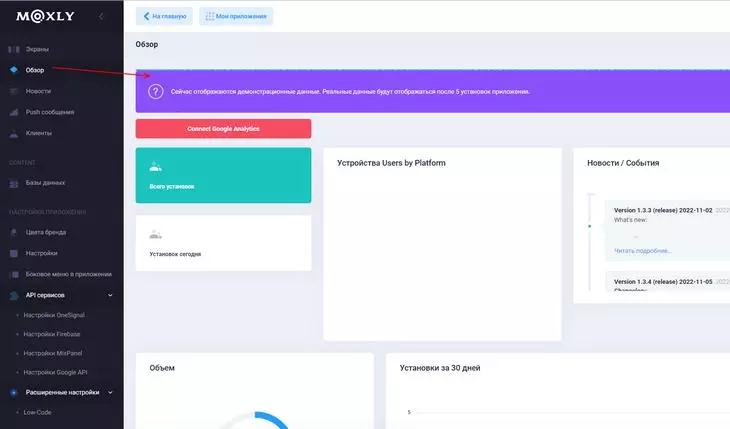This screenshot has height=429, width=730.
Task: Click the Объем chart heading
Action: point(162,368)
